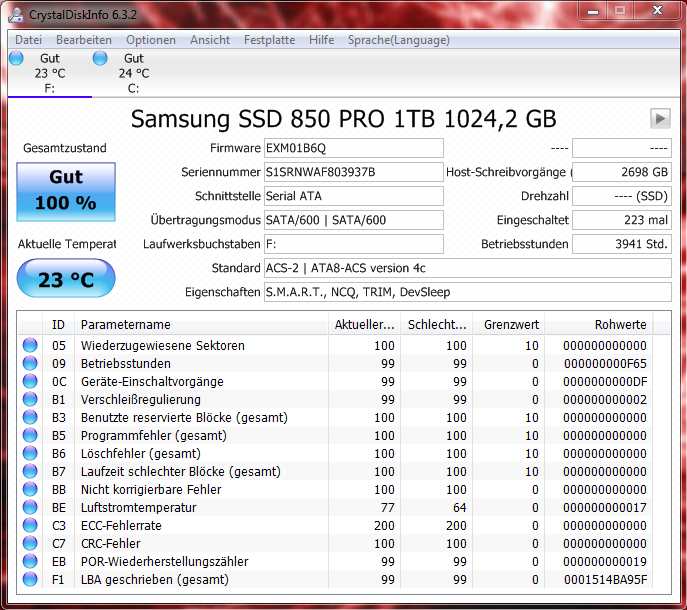Open the Sprache(Language) menu

coord(399,40)
